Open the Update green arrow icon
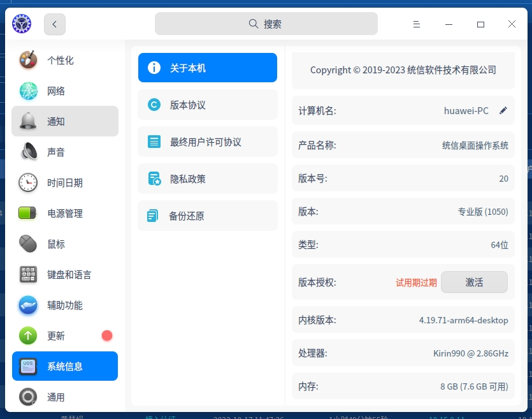 (28, 335)
